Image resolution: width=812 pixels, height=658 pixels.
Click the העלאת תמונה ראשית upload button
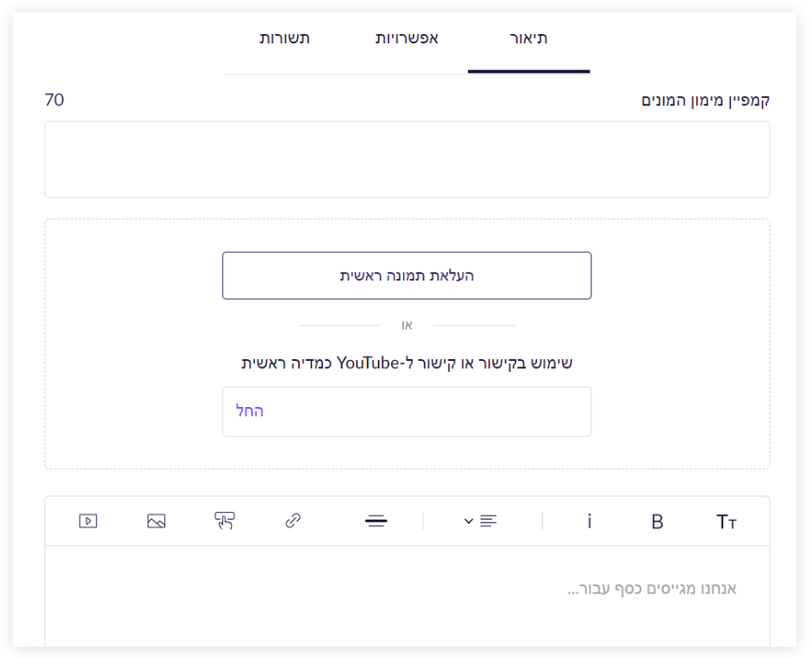406,275
